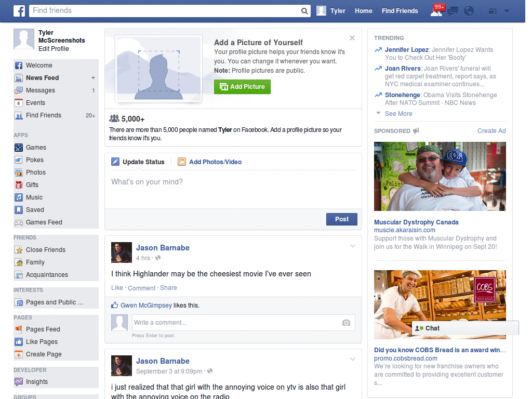Viewport: 532px width, 399px height.
Task: Open the Chat bar
Action: click(x=465, y=328)
